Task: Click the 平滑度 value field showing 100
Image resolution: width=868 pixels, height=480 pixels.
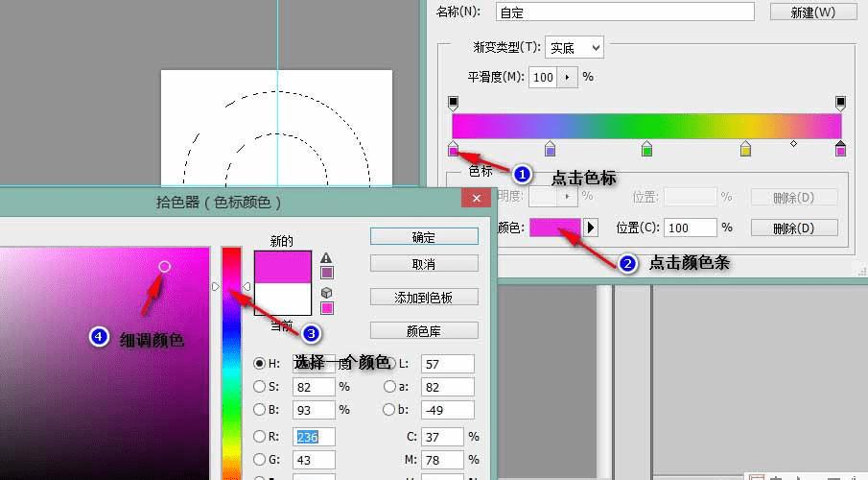Action: (x=543, y=77)
